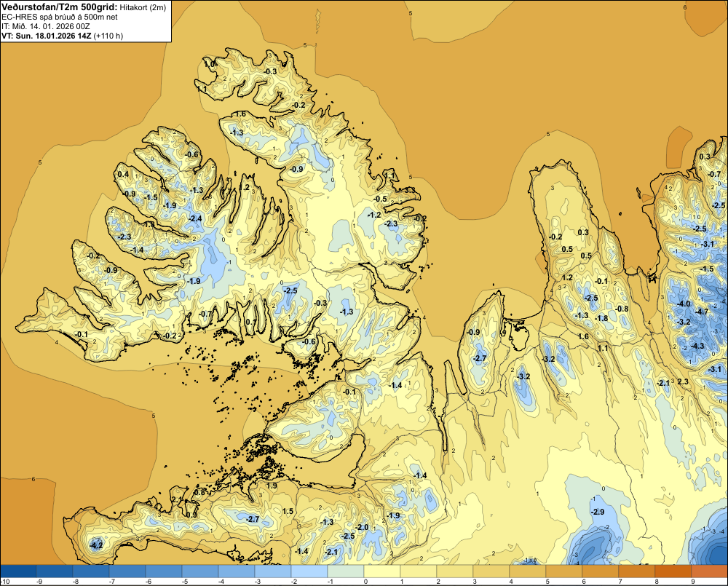Click legend band between 4 and 5
Image resolution: width=728 pixels, height=586 pixels.
(528, 571)
